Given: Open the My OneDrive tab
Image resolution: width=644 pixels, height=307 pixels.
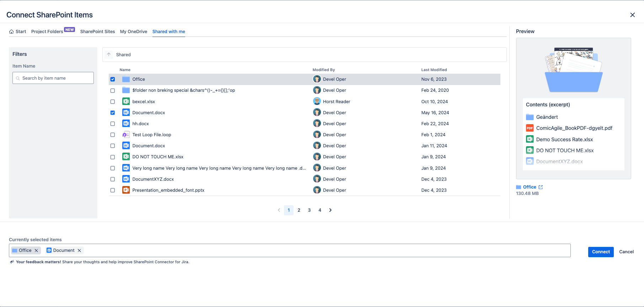Looking at the screenshot, I should pos(134,32).
